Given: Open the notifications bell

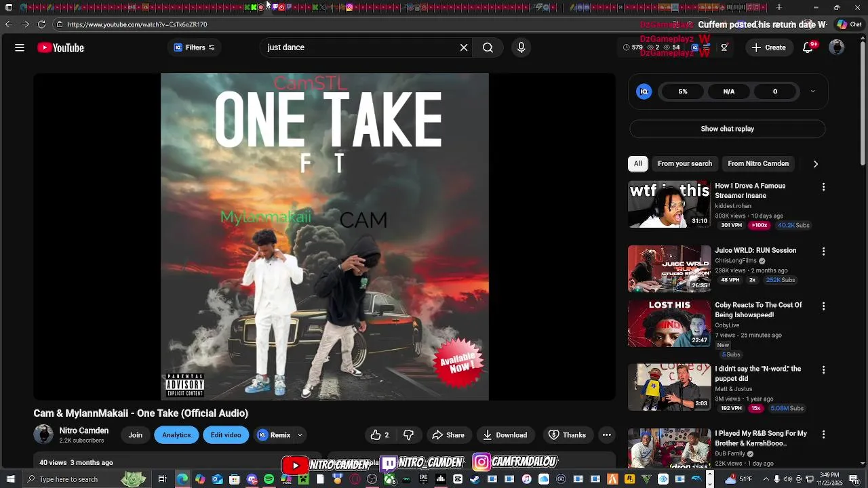Looking at the screenshot, I should [x=808, y=47].
